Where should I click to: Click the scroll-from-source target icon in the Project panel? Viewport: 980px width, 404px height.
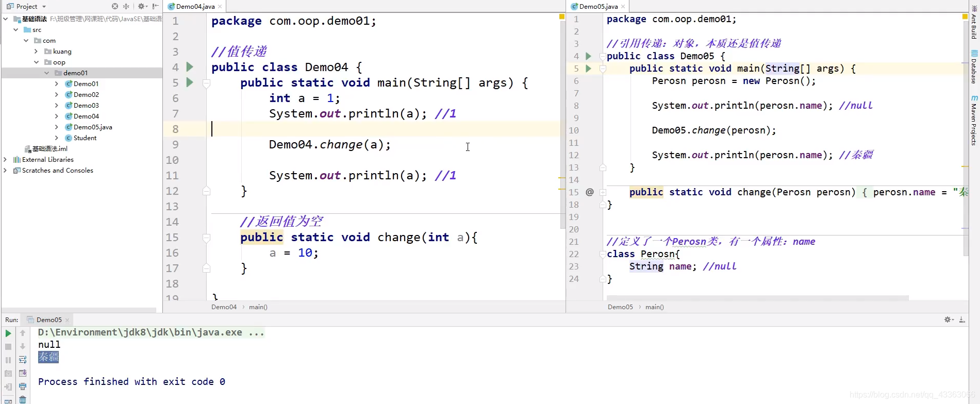[x=115, y=6]
